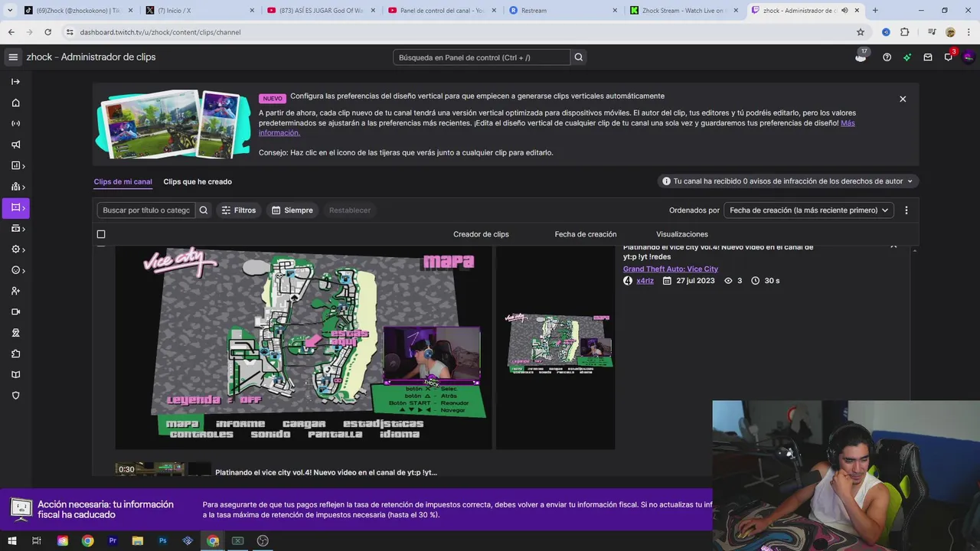The width and height of the screenshot is (980, 551).
Task: Switch to Zhock Stream Kick browser tab
Action: [683, 11]
